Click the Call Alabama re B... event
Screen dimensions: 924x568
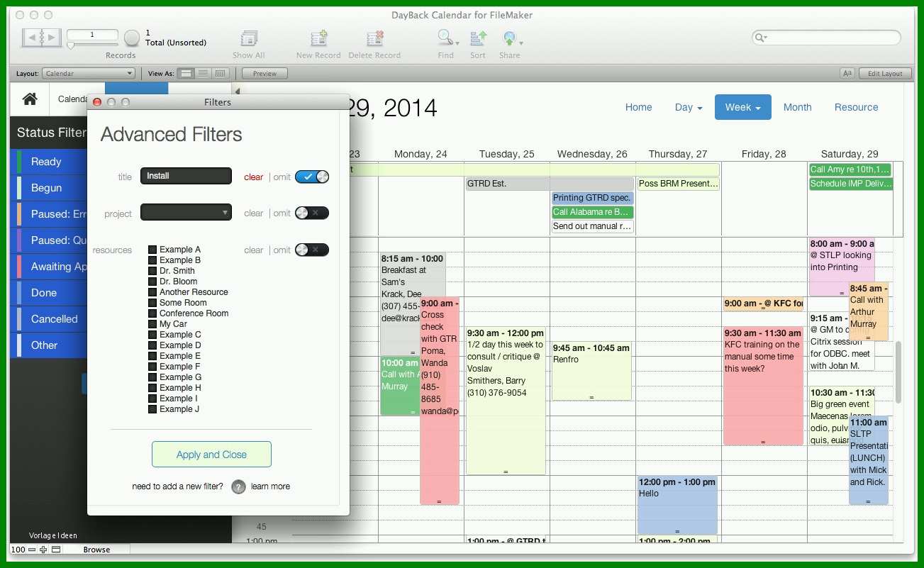coord(592,212)
